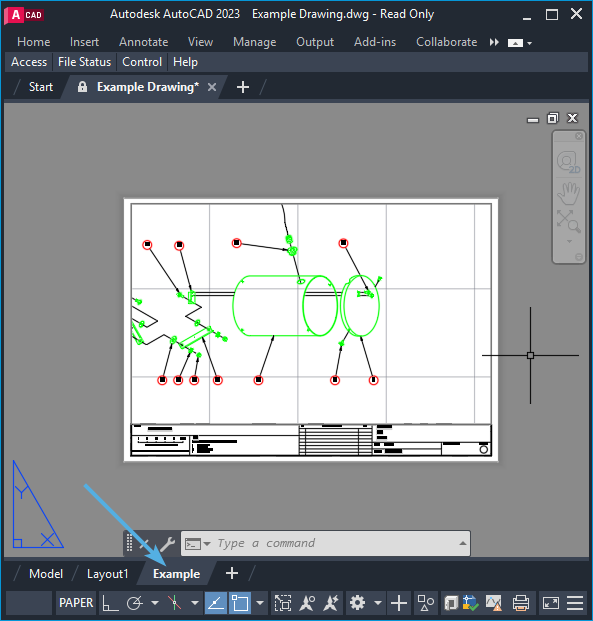This screenshot has height=621, width=593.
Task: Select the Example layout tab
Action: pos(177,574)
